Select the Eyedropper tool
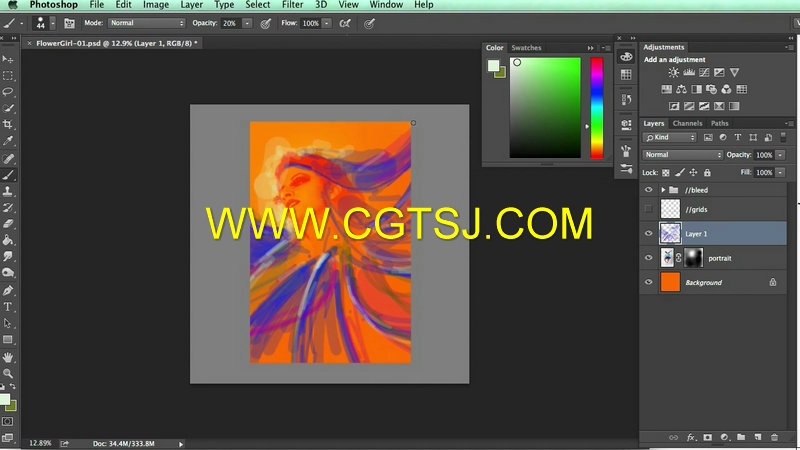 (8, 141)
